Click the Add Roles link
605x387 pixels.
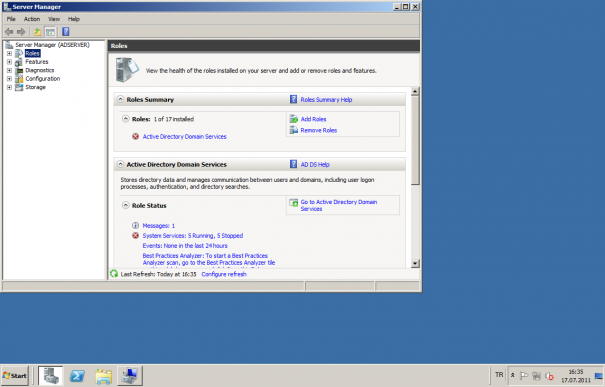click(313, 119)
